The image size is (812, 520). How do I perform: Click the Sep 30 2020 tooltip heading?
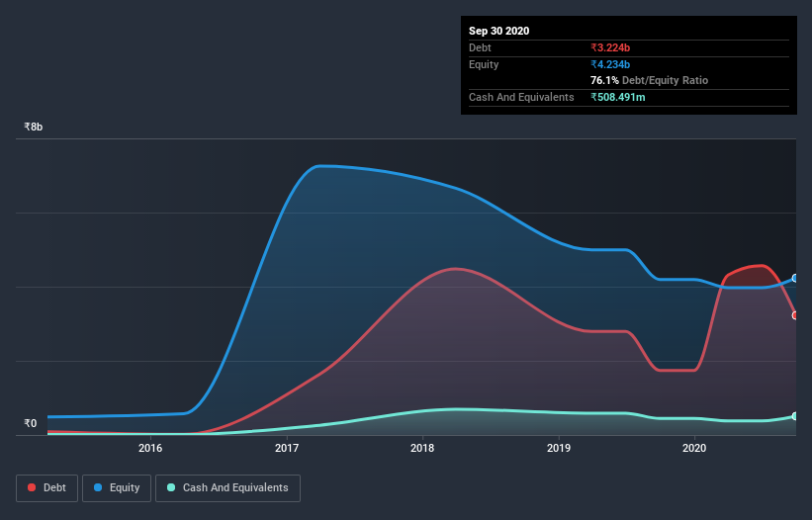tap(499, 31)
